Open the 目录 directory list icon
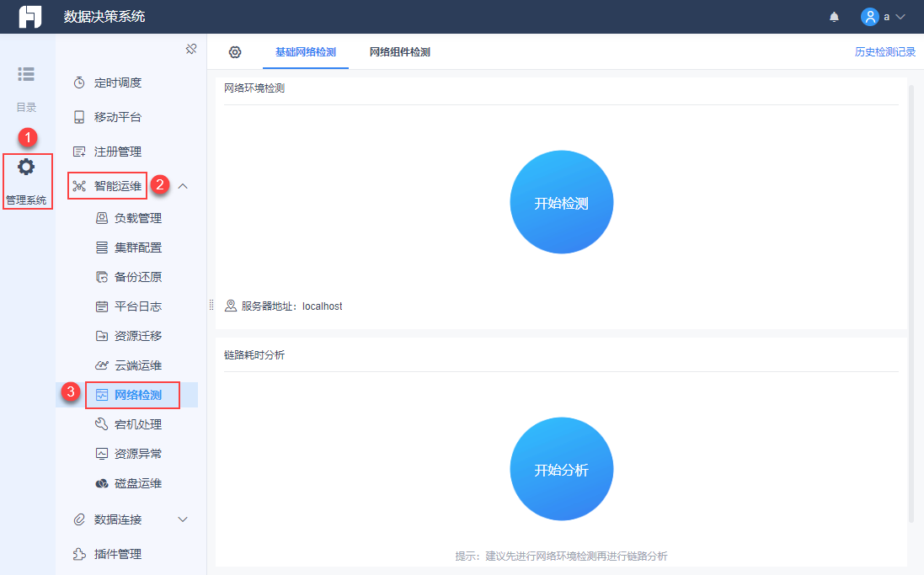Image resolution: width=924 pixels, height=575 pixels. pyautogui.click(x=26, y=74)
